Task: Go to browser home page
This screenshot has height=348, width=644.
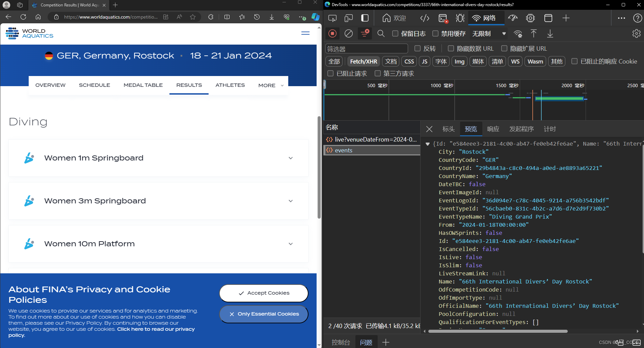Action: point(38,17)
